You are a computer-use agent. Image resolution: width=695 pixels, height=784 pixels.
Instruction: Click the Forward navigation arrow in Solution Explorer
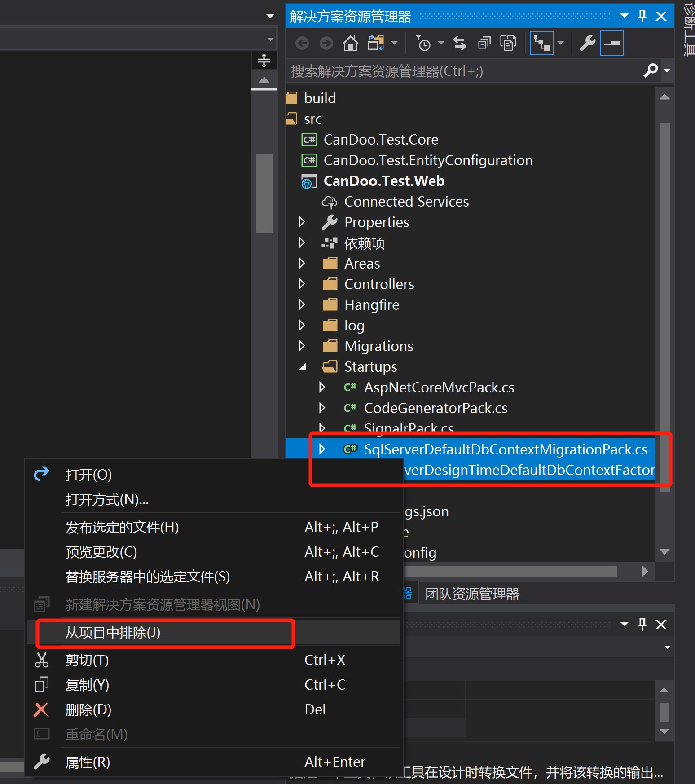tap(326, 44)
